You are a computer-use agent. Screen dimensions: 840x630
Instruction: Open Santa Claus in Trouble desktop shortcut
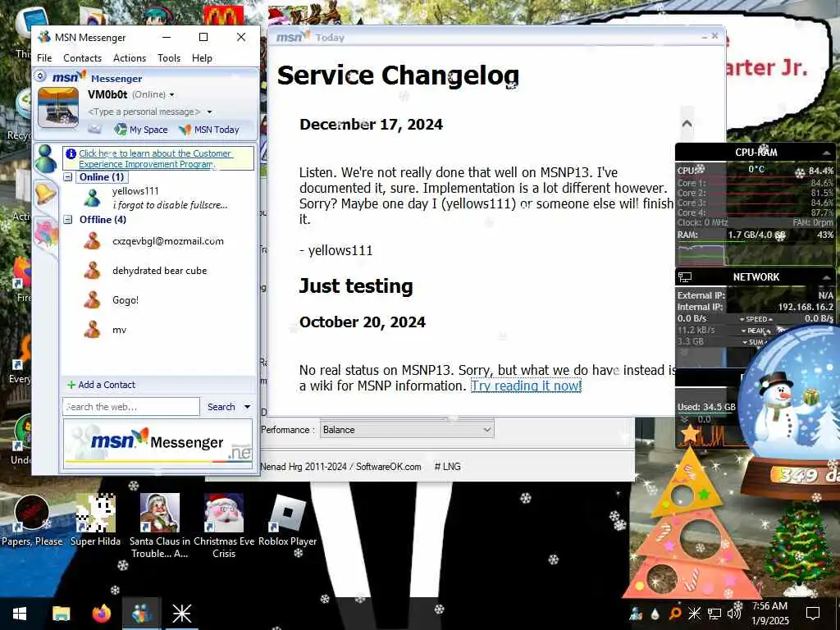(x=160, y=526)
